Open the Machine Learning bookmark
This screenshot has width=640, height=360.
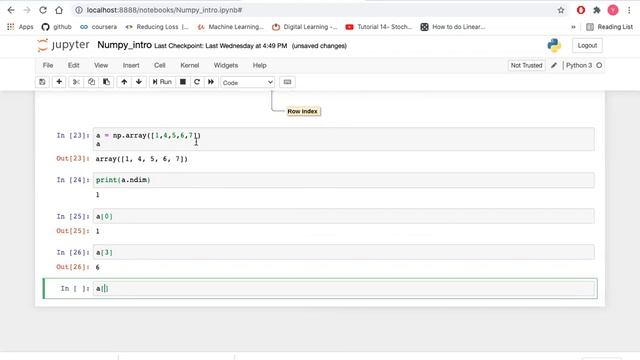231,27
